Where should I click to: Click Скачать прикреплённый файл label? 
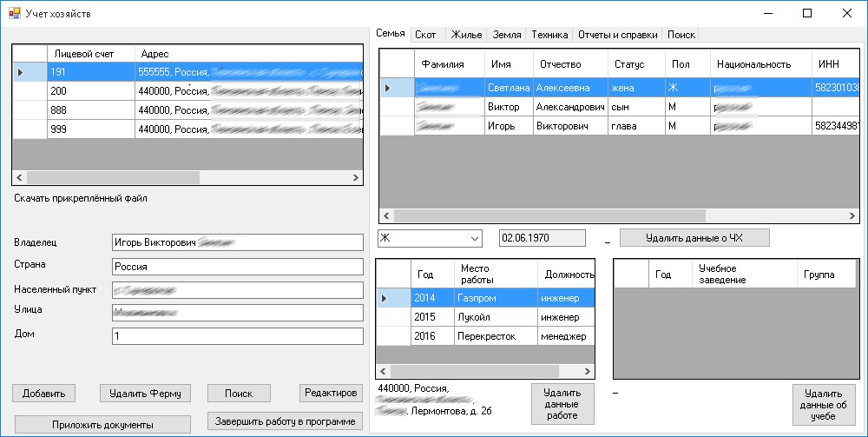tap(81, 198)
